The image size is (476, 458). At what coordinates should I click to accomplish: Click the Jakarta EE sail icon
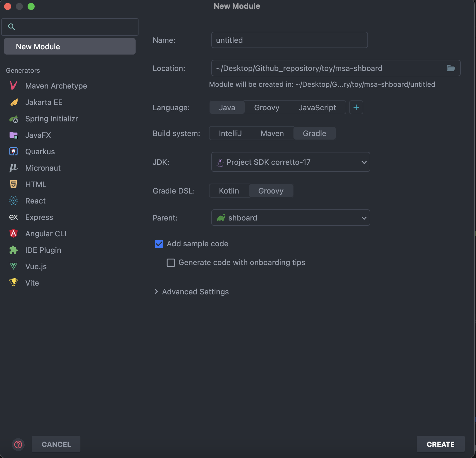click(13, 102)
